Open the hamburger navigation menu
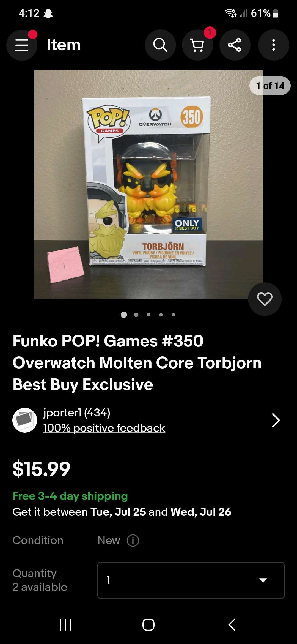 (22, 45)
